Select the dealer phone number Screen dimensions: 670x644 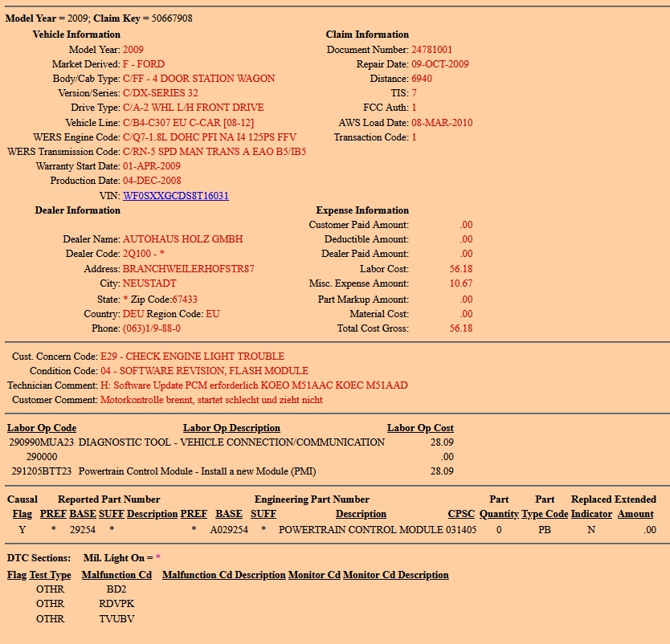(151, 328)
